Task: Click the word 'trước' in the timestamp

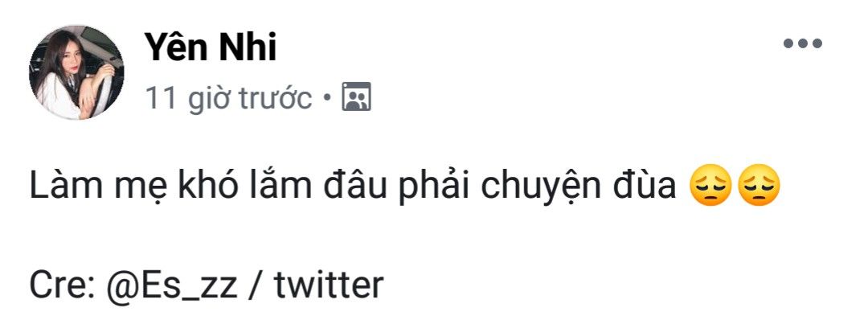Action: point(275,99)
